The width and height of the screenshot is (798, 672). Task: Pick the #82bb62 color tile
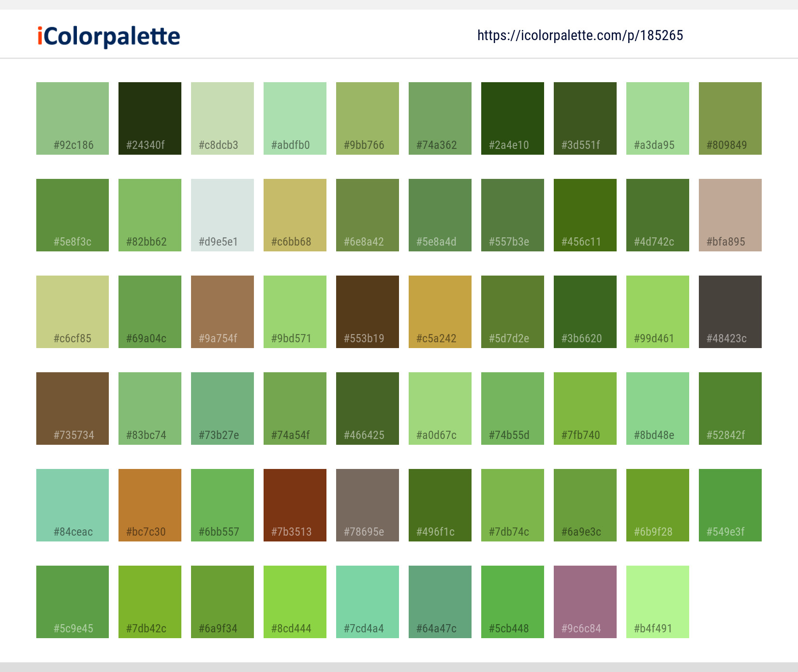pos(150,215)
